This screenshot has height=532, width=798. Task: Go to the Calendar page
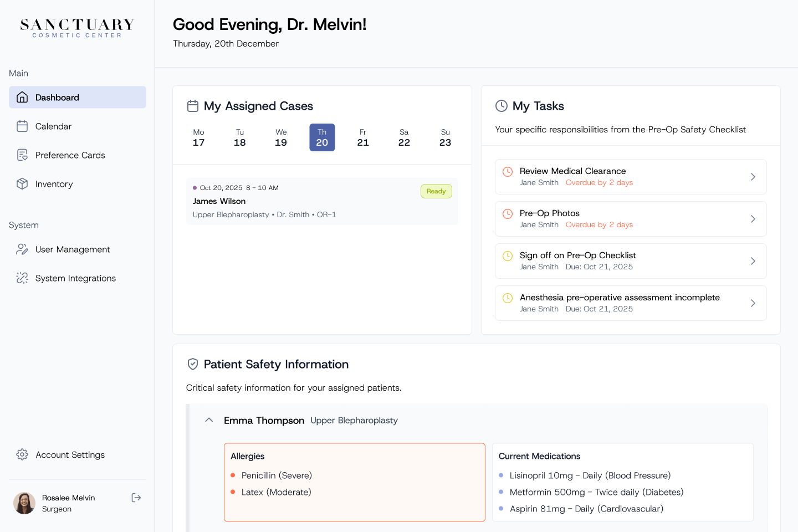(x=78, y=126)
